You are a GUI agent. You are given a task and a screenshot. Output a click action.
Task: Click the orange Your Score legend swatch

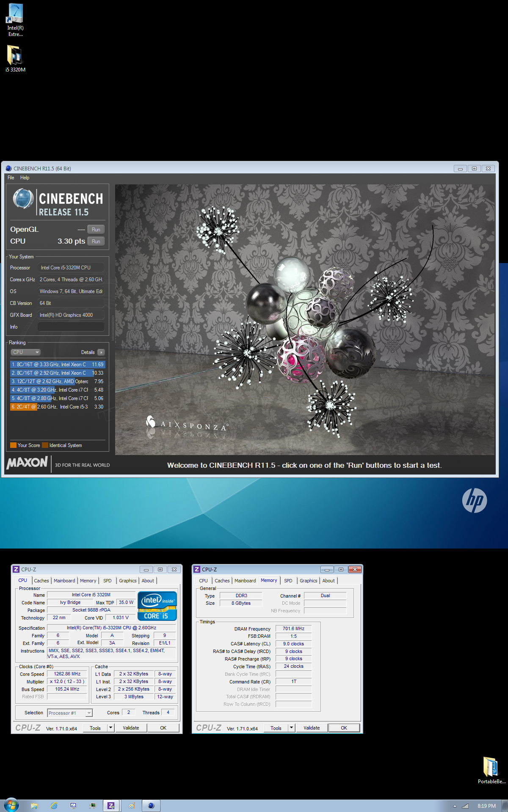(x=13, y=445)
